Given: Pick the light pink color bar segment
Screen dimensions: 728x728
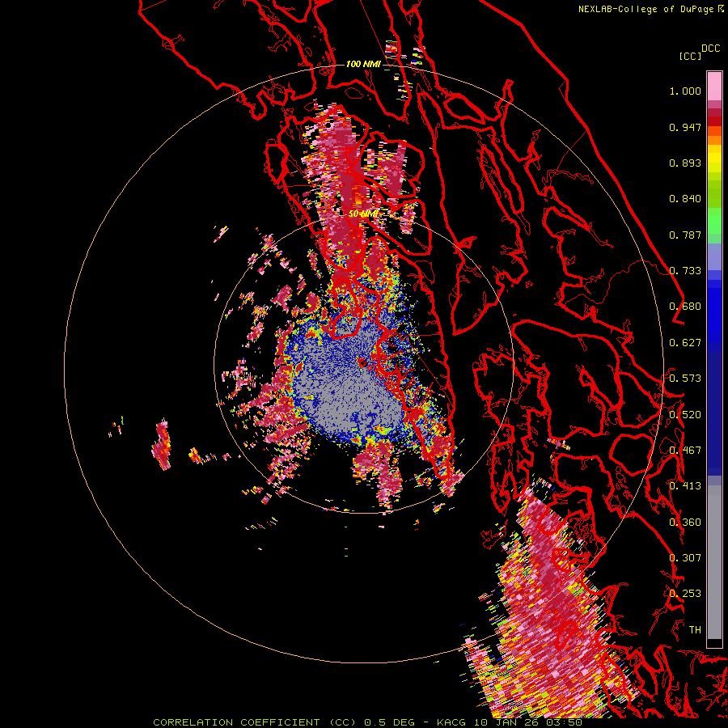Looking at the screenshot, I should click(714, 87).
